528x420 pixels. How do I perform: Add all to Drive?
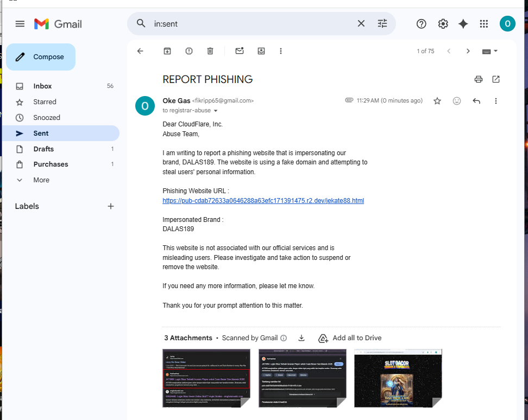350,338
